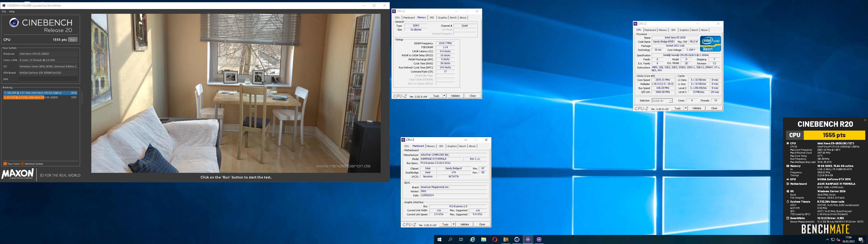
Task: Switch to Cinebench via its taskbar icon
Action: (x=517, y=240)
